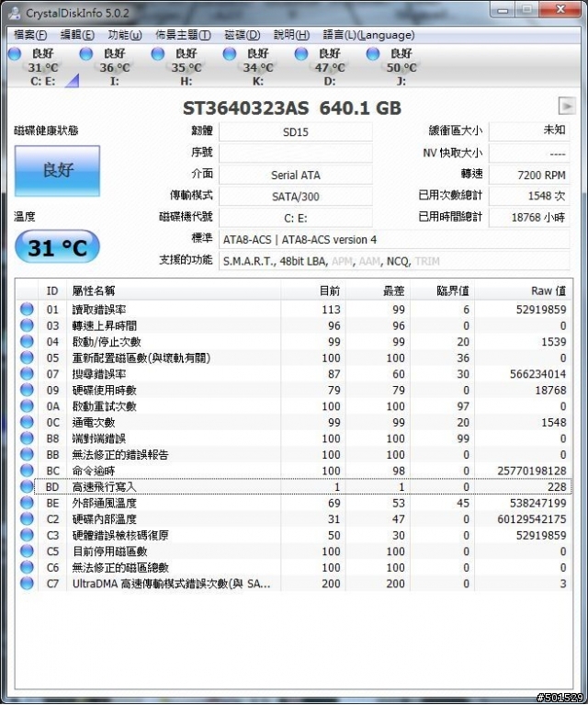Click raw value 60129542175
Viewport: 588px width, 705px height.
531,519
